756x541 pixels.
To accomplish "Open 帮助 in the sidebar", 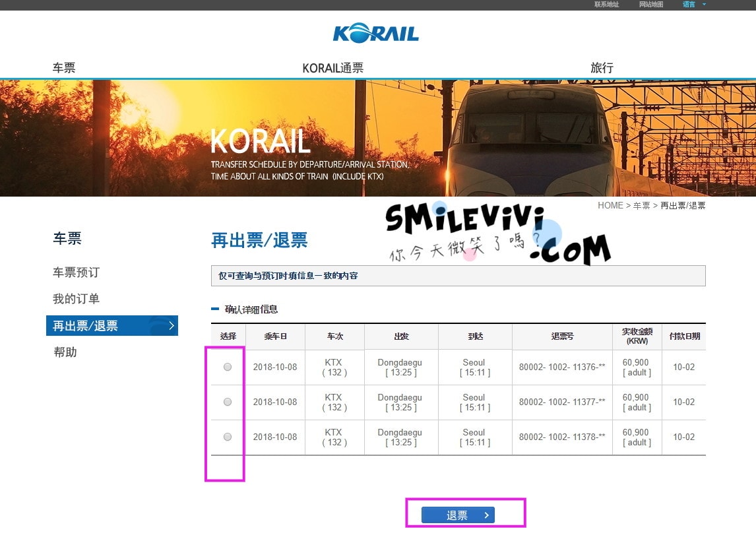I will (x=65, y=352).
